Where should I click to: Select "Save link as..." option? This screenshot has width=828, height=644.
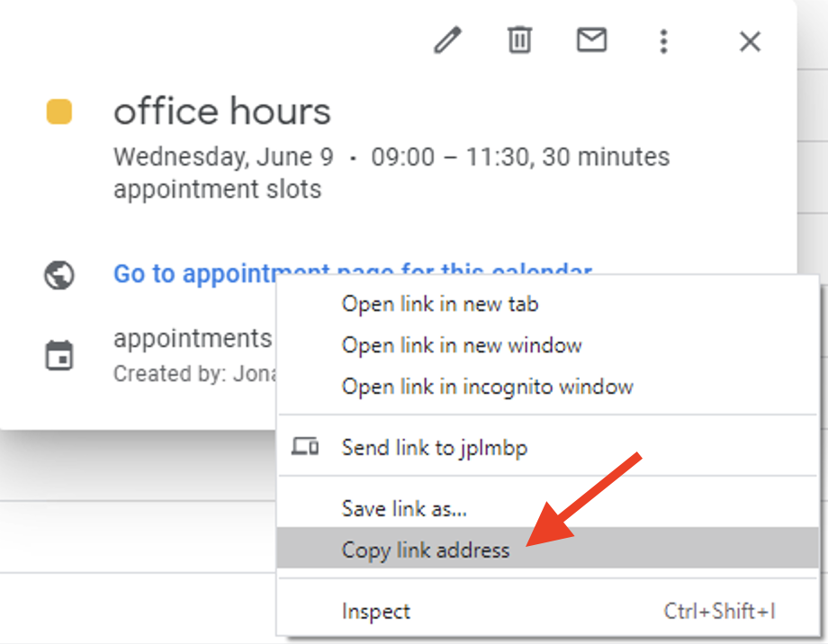pyautogui.click(x=404, y=508)
